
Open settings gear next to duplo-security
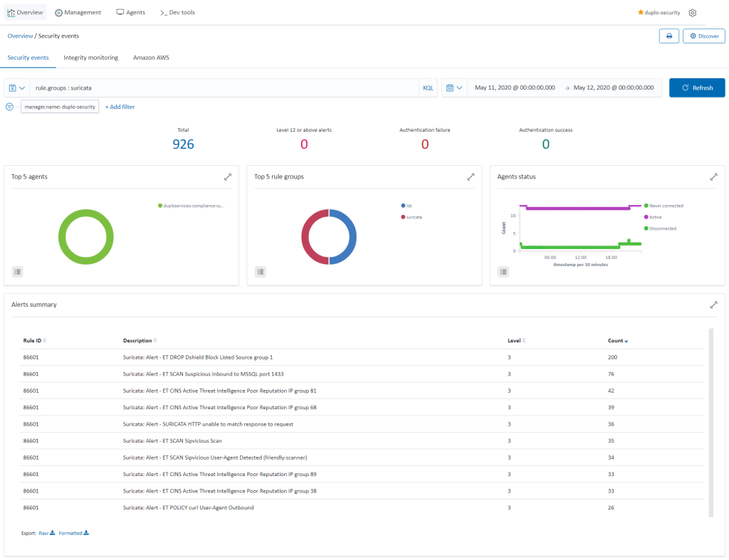pos(693,13)
